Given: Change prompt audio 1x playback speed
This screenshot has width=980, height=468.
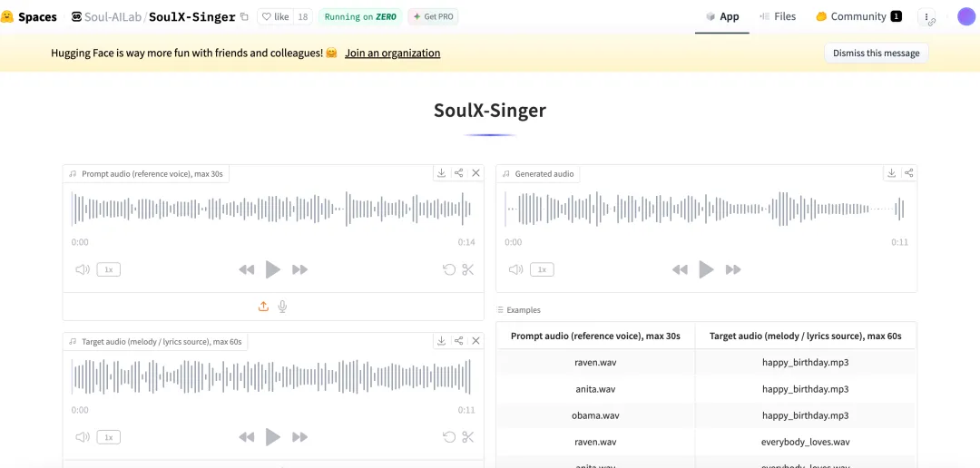Looking at the screenshot, I should point(108,269).
